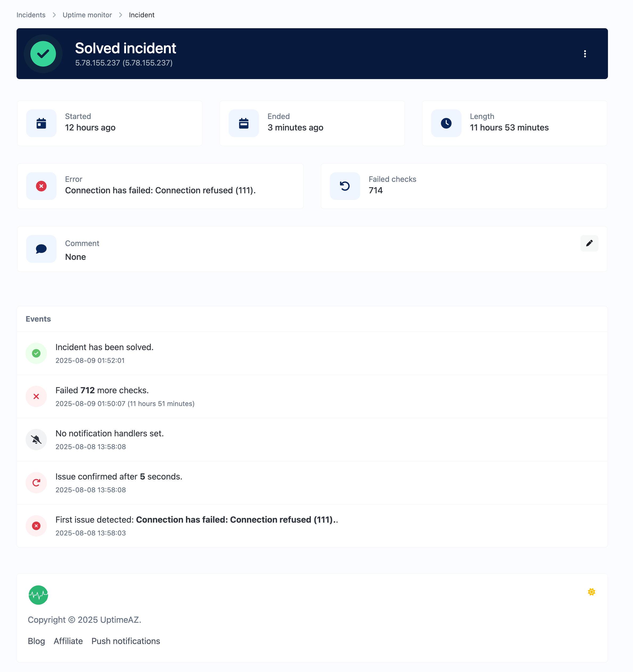Click 'First issue detected' event text
633x672 pixels.
point(197,519)
